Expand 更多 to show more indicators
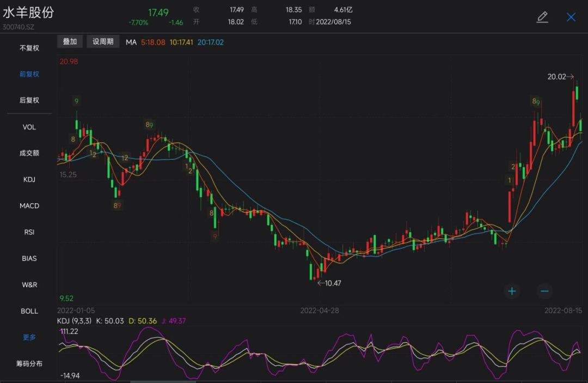This screenshot has height=383, width=588. (29, 337)
